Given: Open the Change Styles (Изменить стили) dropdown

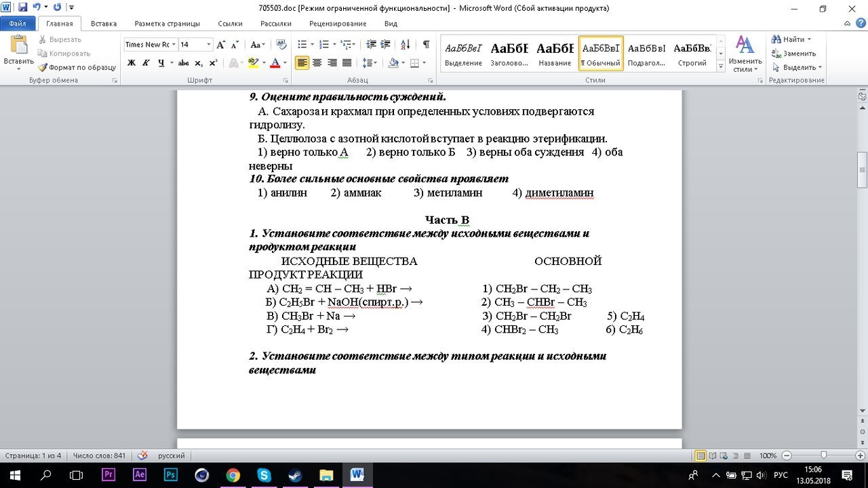Looking at the screenshot, I should (745, 54).
